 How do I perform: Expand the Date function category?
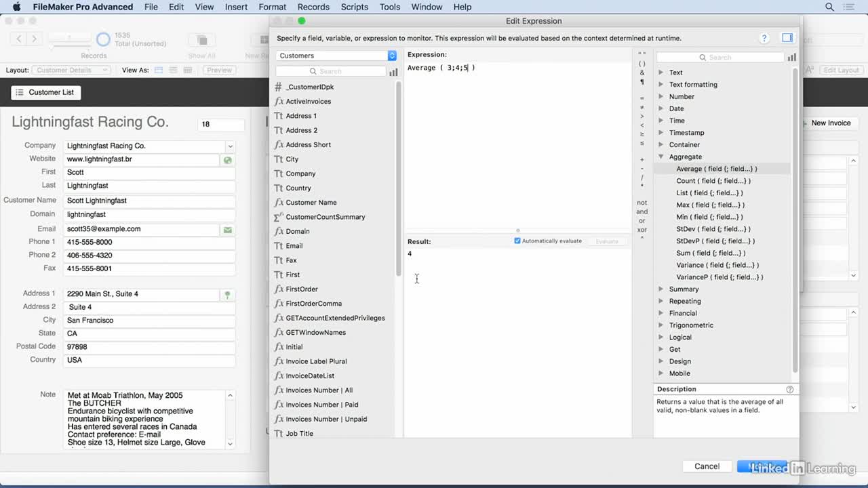(x=661, y=108)
